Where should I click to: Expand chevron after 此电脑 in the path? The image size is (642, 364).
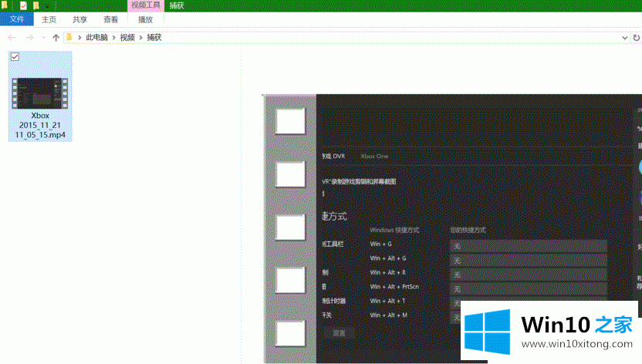(x=114, y=38)
